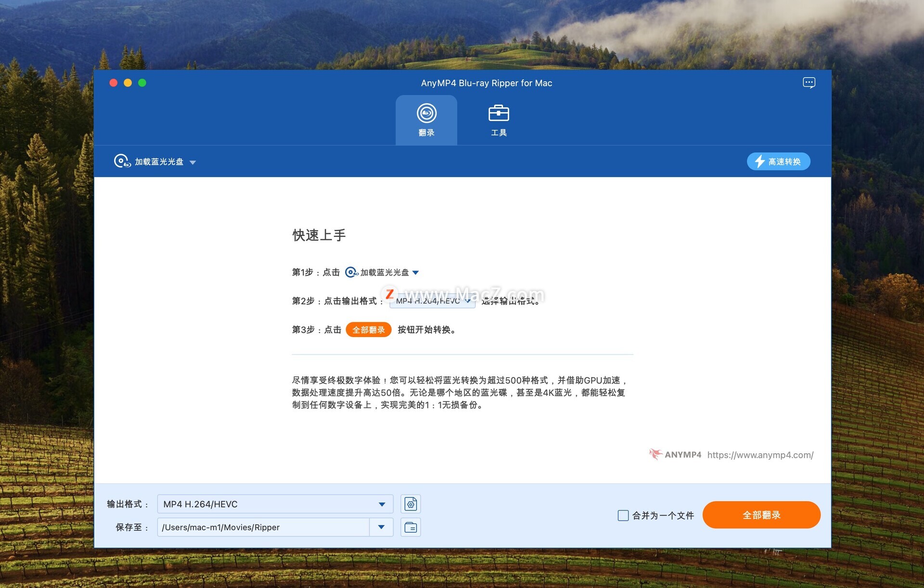
Task: Click the /Users/mac-m1/Movies/Ripper save path field
Action: tap(263, 527)
